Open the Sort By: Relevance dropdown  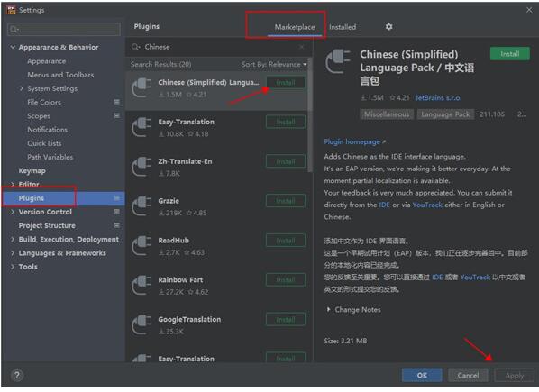point(274,64)
